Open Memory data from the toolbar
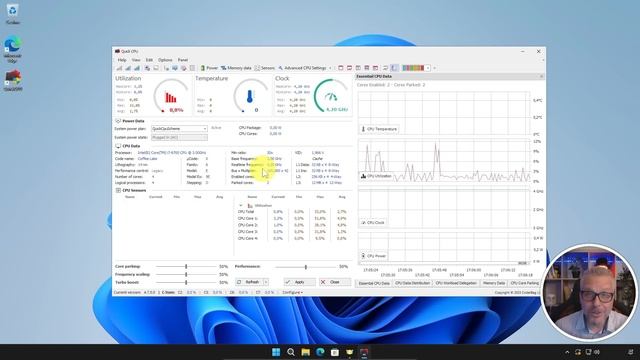The height and width of the screenshot is (360, 640). point(236,68)
